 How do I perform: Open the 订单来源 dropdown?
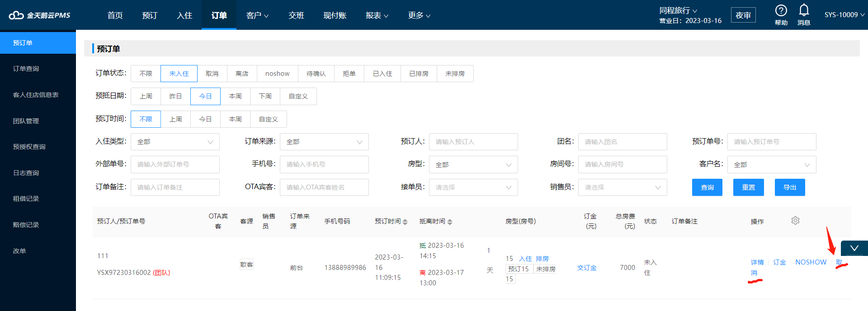pyautogui.click(x=324, y=142)
